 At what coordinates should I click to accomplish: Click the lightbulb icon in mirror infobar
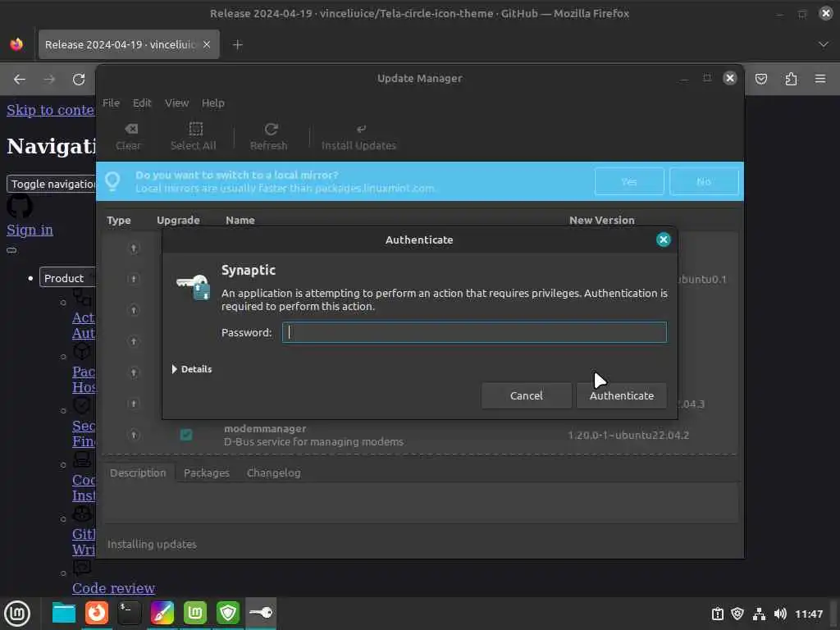[x=112, y=181]
